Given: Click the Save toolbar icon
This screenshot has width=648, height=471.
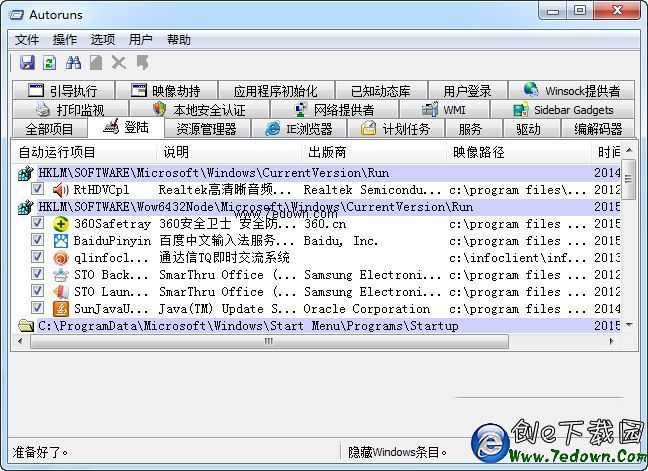Looking at the screenshot, I should 27,63.
